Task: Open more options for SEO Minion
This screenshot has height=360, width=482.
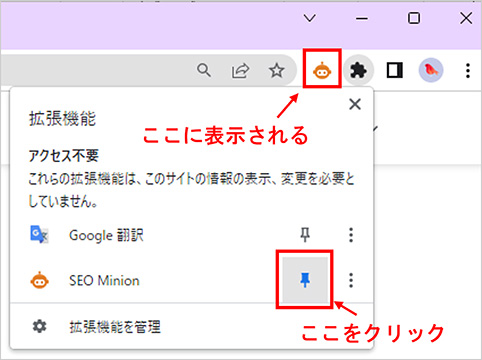Action: [x=351, y=280]
